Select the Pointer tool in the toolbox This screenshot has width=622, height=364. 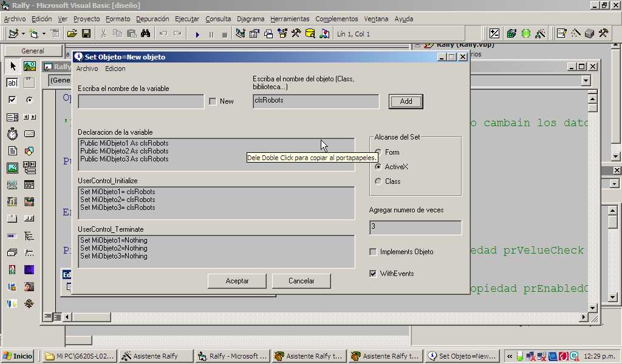(13, 66)
